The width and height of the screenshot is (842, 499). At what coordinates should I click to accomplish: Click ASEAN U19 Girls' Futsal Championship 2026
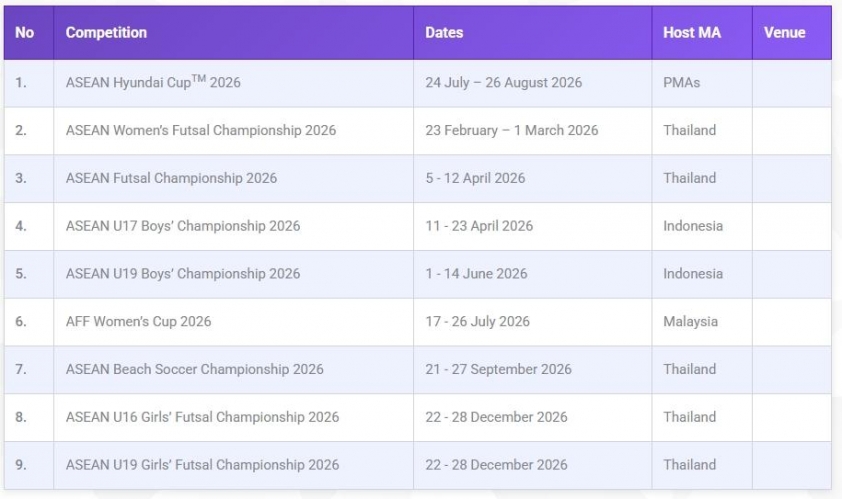click(202, 465)
